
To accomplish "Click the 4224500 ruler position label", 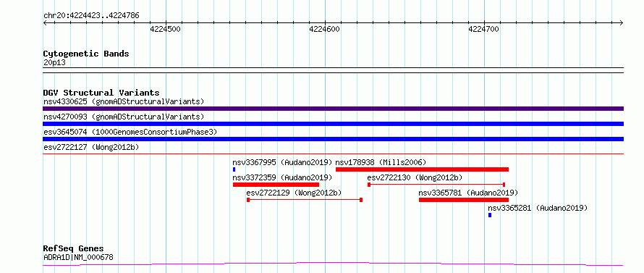I will click(x=165, y=29).
